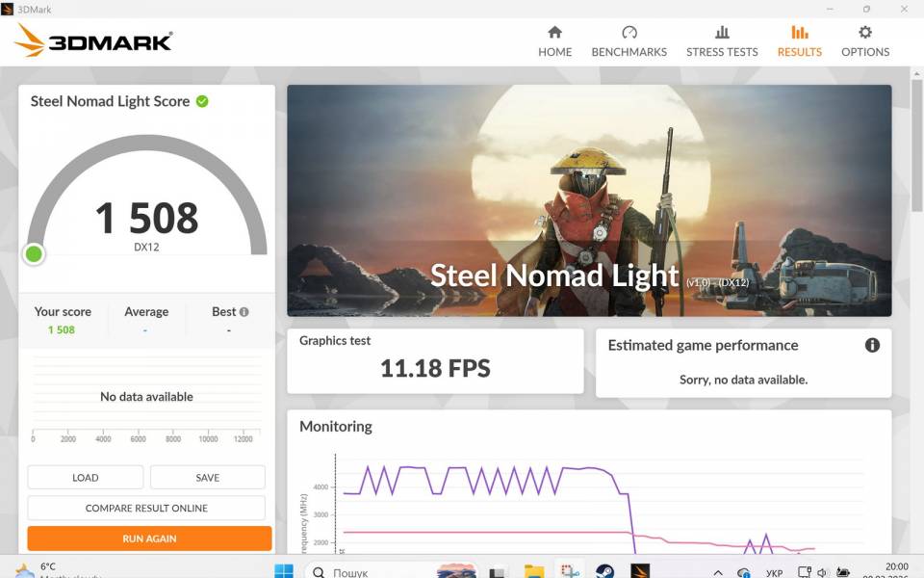Open Steam from the taskbar
Viewport: 924px width, 578px height.
click(604, 570)
